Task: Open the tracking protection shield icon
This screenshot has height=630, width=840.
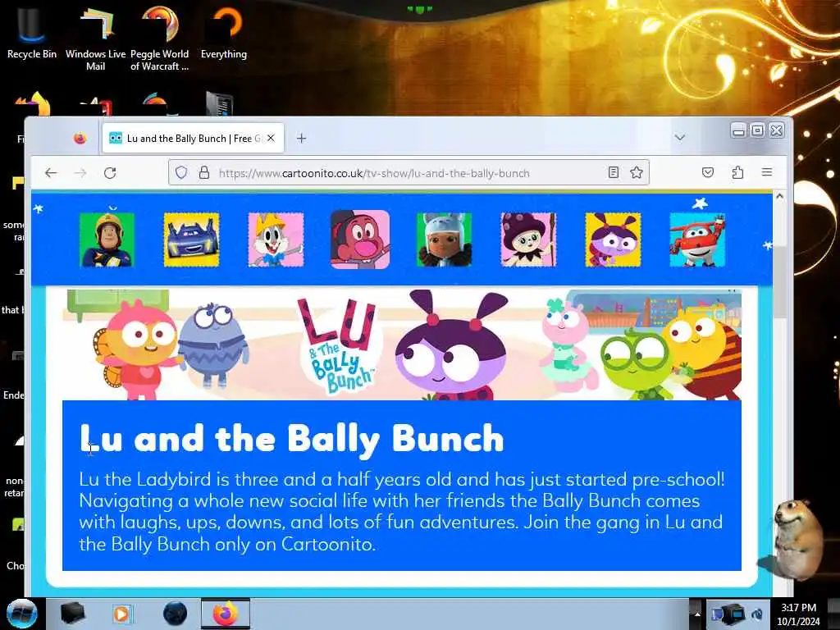Action: pos(181,172)
